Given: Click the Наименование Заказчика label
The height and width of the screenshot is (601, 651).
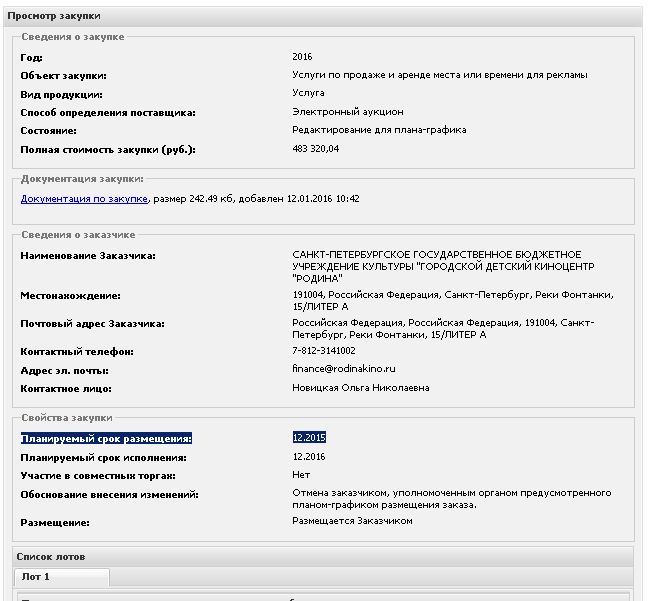Looking at the screenshot, I should click(x=88, y=256).
